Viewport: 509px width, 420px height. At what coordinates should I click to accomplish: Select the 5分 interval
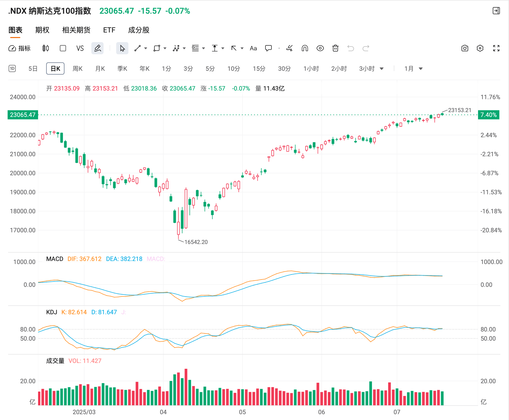coord(210,68)
